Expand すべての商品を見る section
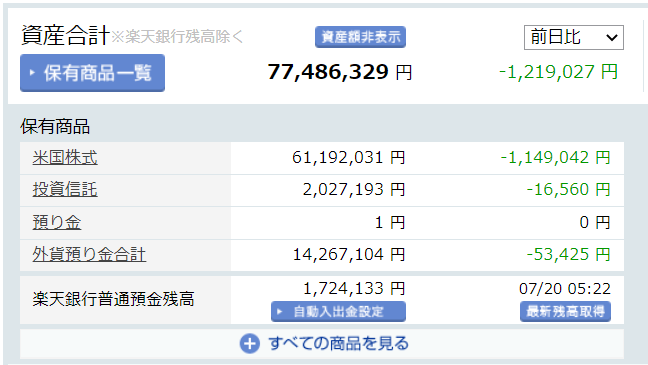The width and height of the screenshot is (648, 365). [x=324, y=344]
